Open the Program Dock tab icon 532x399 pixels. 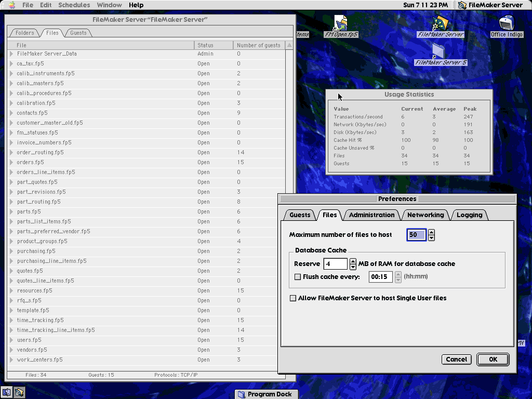(x=241, y=394)
